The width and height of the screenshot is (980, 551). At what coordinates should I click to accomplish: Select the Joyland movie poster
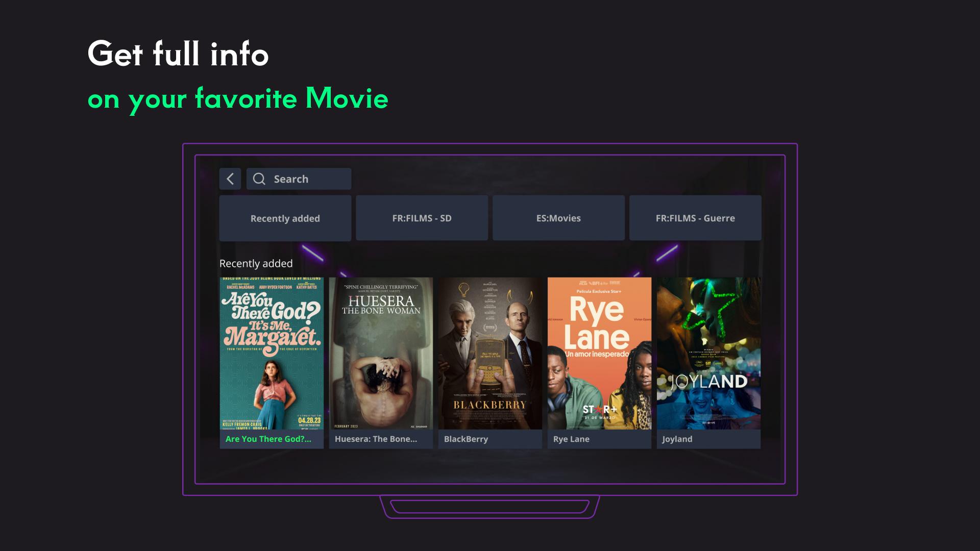click(708, 353)
